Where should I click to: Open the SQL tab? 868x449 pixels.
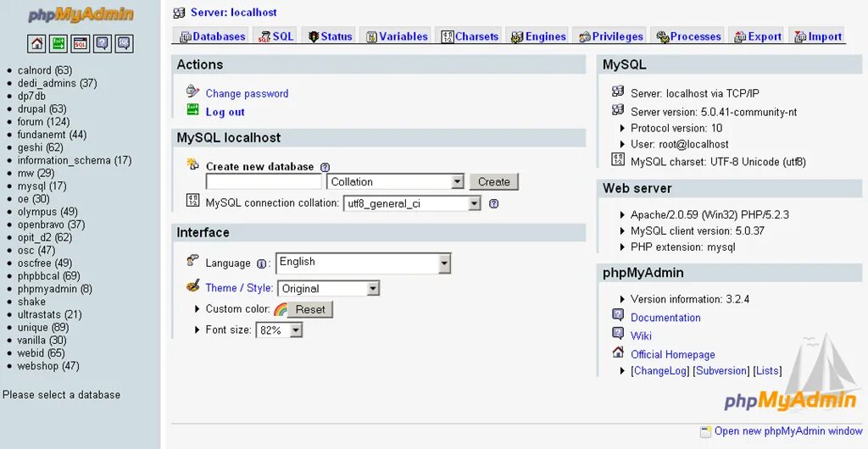[275, 36]
